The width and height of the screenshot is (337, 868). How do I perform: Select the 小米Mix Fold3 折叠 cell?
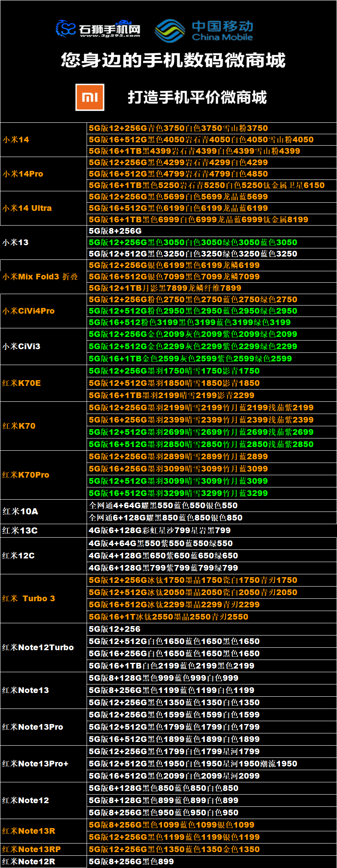pyautogui.click(x=44, y=277)
